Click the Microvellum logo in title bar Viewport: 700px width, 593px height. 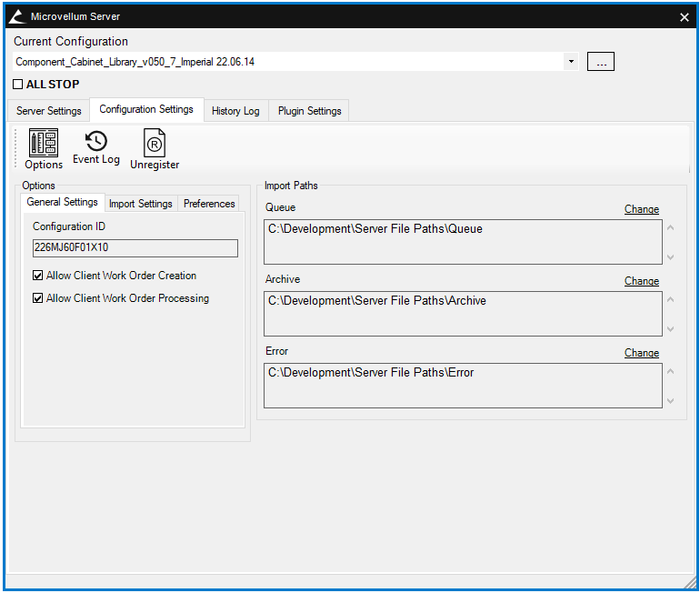pos(17,16)
